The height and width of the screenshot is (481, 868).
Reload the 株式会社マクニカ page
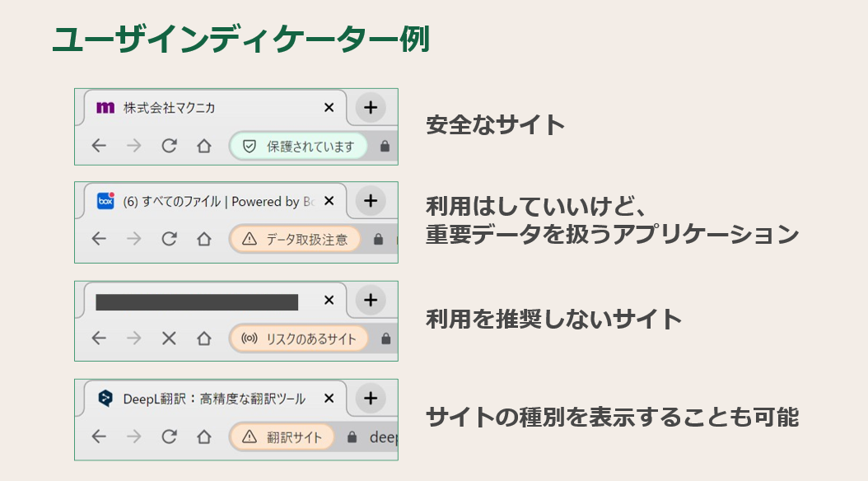coord(169,147)
